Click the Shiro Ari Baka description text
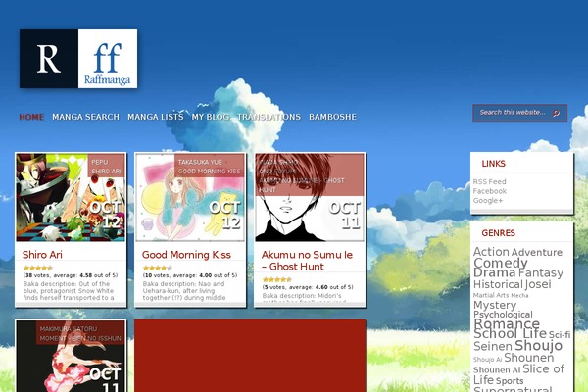This screenshot has height=392, width=588. pos(69,291)
